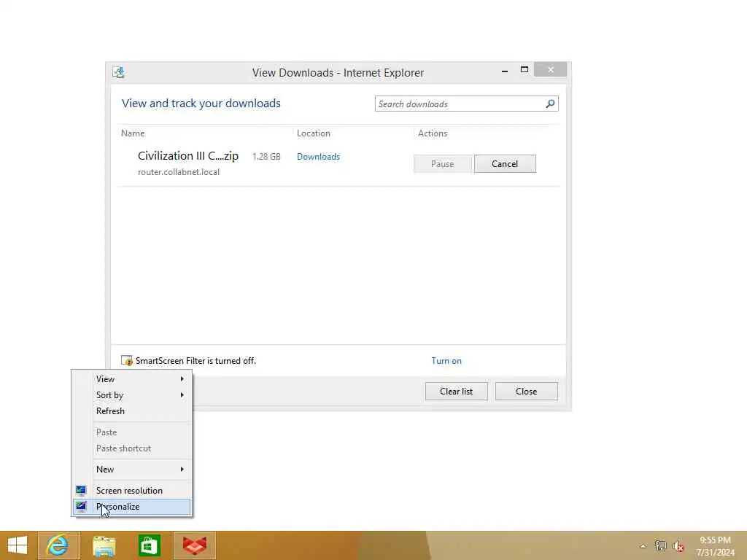The width and height of the screenshot is (747, 560).
Task: Close the View Downloads dialog via Close button
Action: coord(527,392)
